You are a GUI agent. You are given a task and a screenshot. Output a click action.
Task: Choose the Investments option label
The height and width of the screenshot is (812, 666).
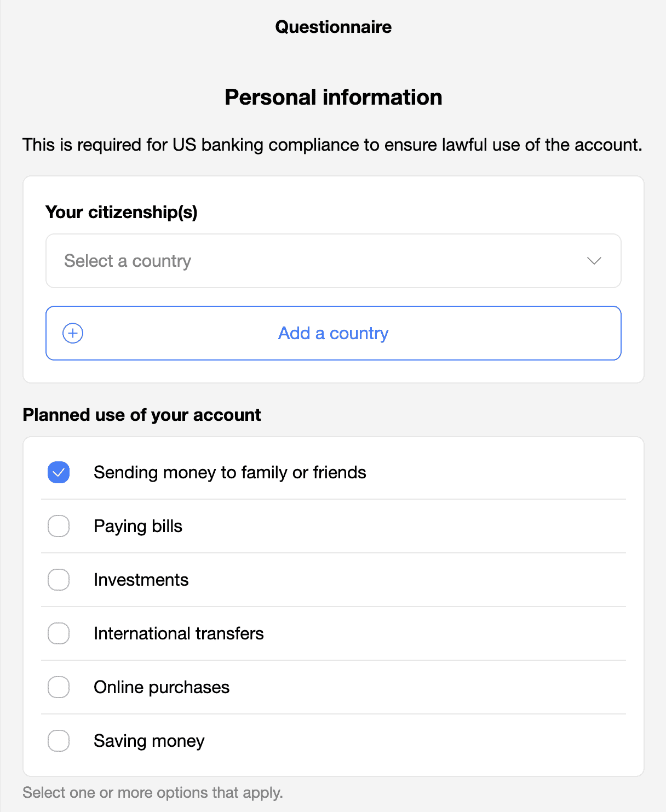pyautogui.click(x=141, y=580)
